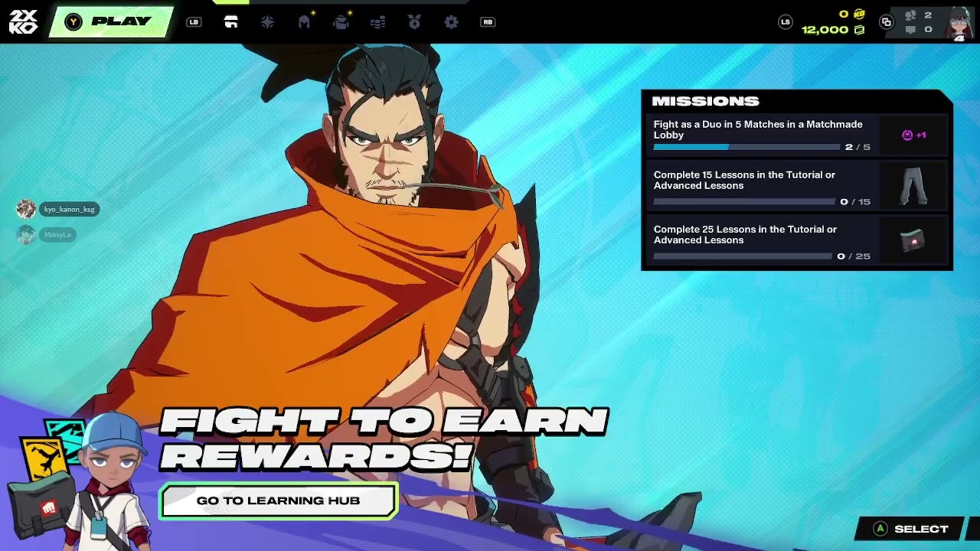Open the lobby home tab
The width and height of the screenshot is (980, 551).
coord(230,22)
